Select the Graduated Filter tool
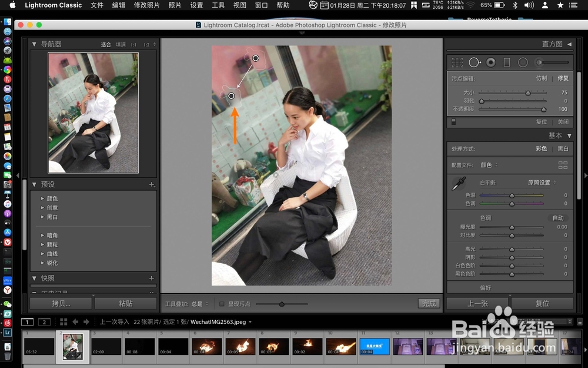The image size is (588, 368). [x=507, y=62]
